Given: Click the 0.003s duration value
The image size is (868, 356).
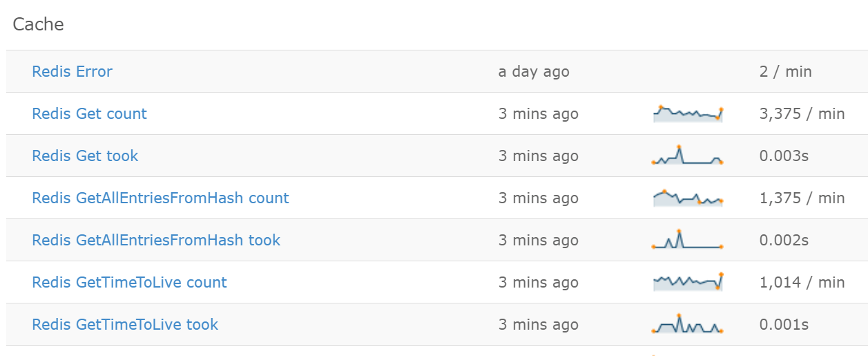Looking at the screenshot, I should pyautogui.click(x=784, y=156).
